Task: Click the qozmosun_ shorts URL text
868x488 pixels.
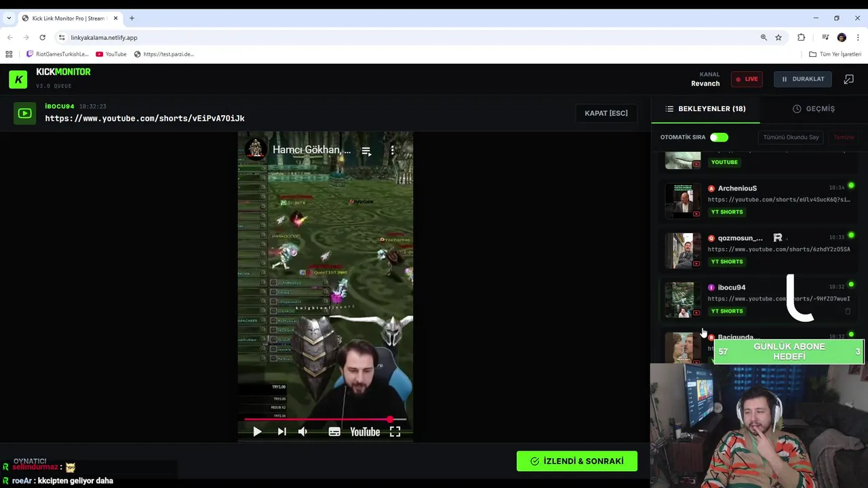Action: click(x=779, y=249)
